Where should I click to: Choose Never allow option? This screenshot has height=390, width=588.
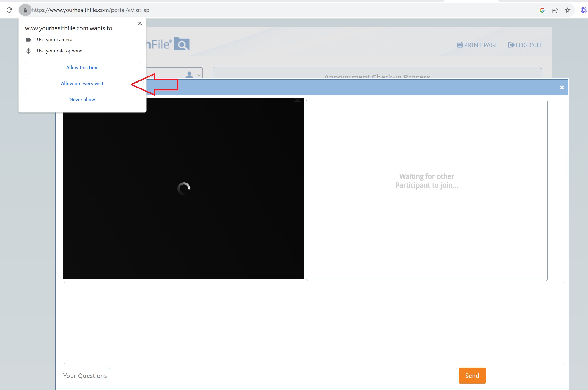point(82,100)
